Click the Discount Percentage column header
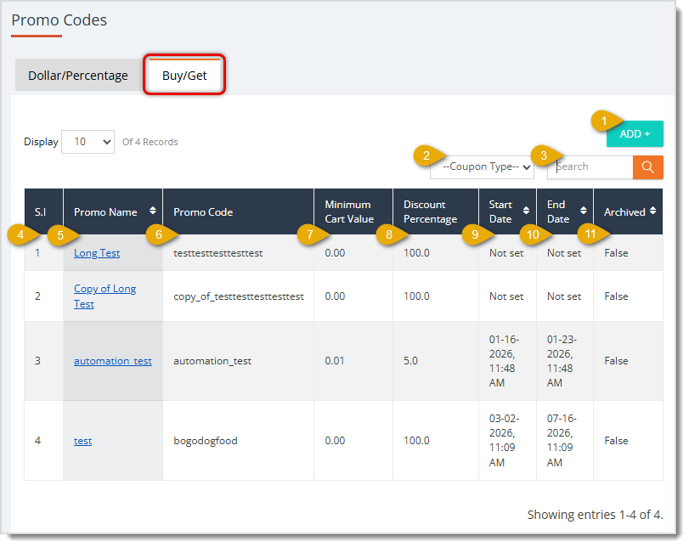This screenshot has width=689, height=547. 435,212
